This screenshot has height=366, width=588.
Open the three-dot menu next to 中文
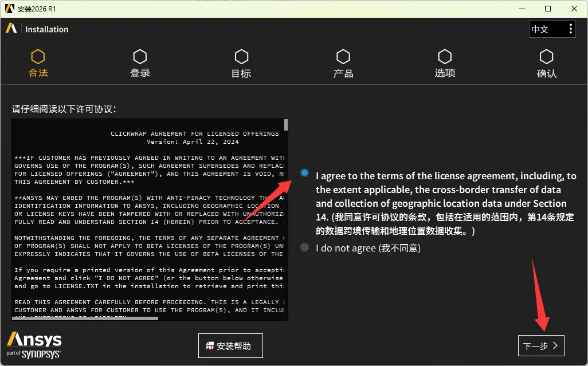(570, 29)
